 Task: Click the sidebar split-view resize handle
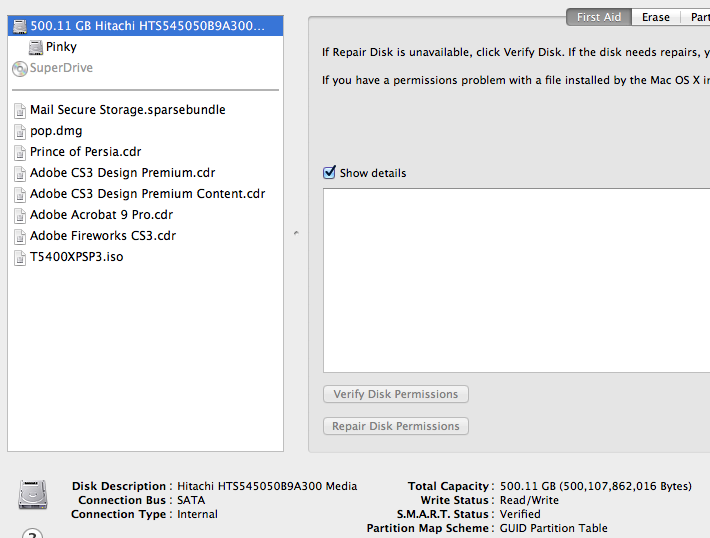click(296, 233)
